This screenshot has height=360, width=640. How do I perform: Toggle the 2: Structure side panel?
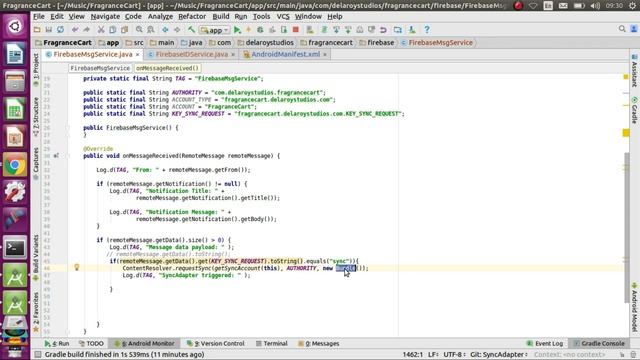pyautogui.click(x=36, y=117)
